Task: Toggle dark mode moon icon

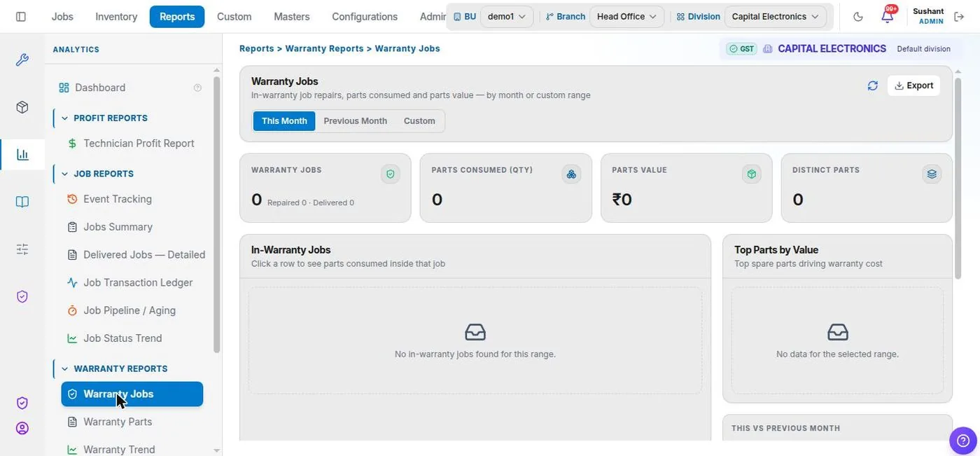Action: [x=858, y=17]
